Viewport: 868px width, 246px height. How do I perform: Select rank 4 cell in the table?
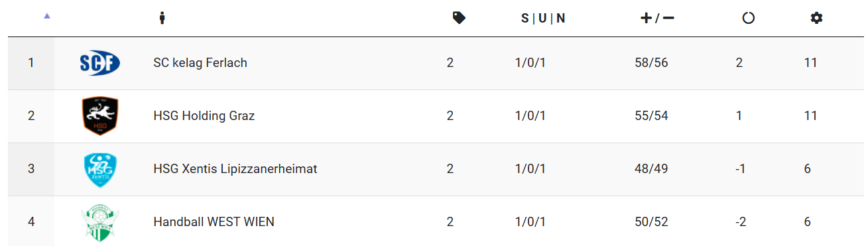click(31, 222)
